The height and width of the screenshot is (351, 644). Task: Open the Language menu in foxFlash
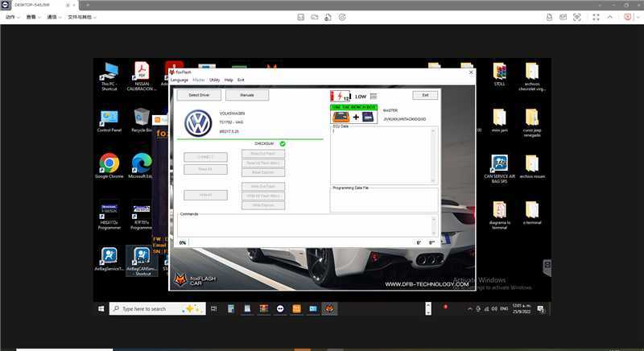[x=179, y=80]
